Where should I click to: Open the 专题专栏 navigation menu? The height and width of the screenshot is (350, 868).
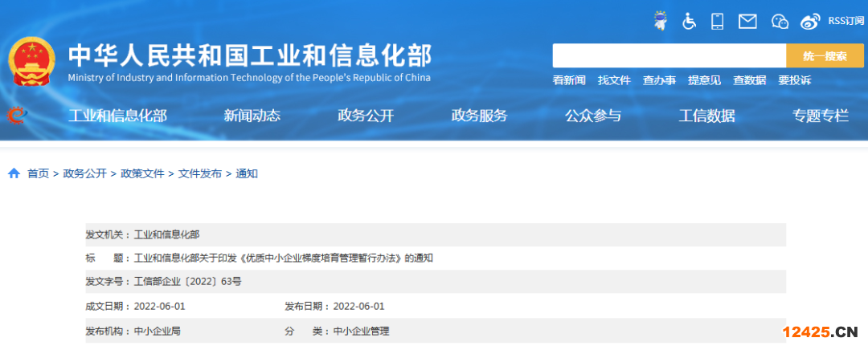(821, 116)
